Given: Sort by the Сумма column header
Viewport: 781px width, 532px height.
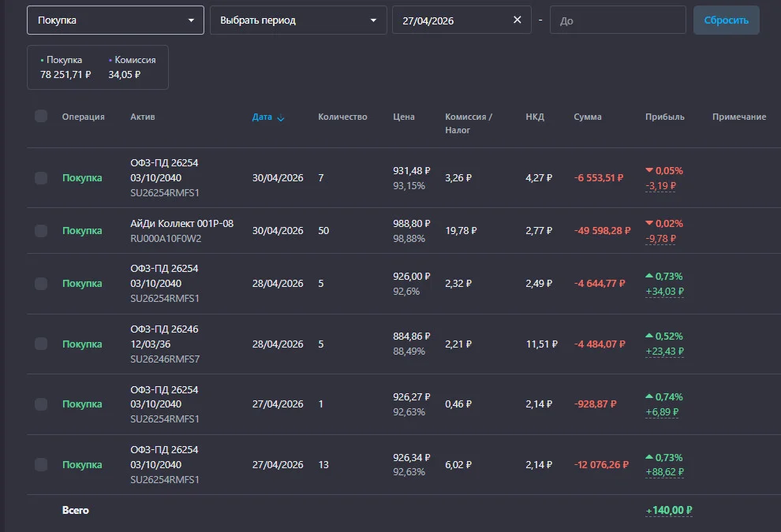Looking at the screenshot, I should (587, 117).
